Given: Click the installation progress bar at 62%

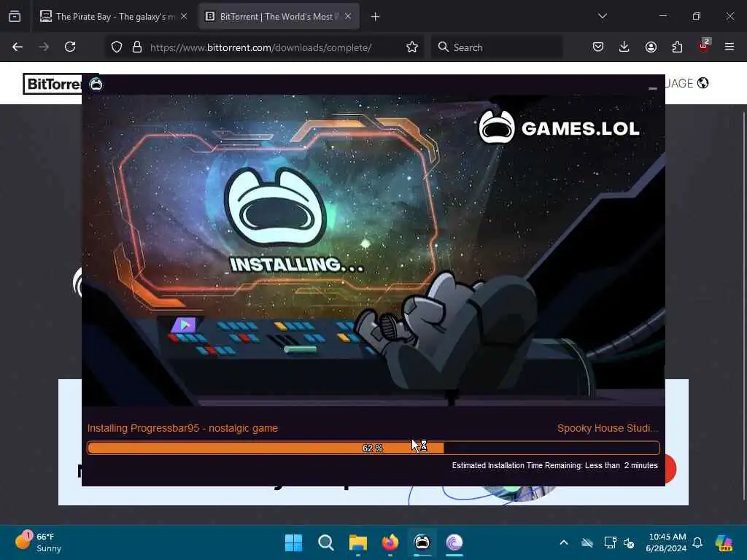Looking at the screenshot, I should (373, 448).
